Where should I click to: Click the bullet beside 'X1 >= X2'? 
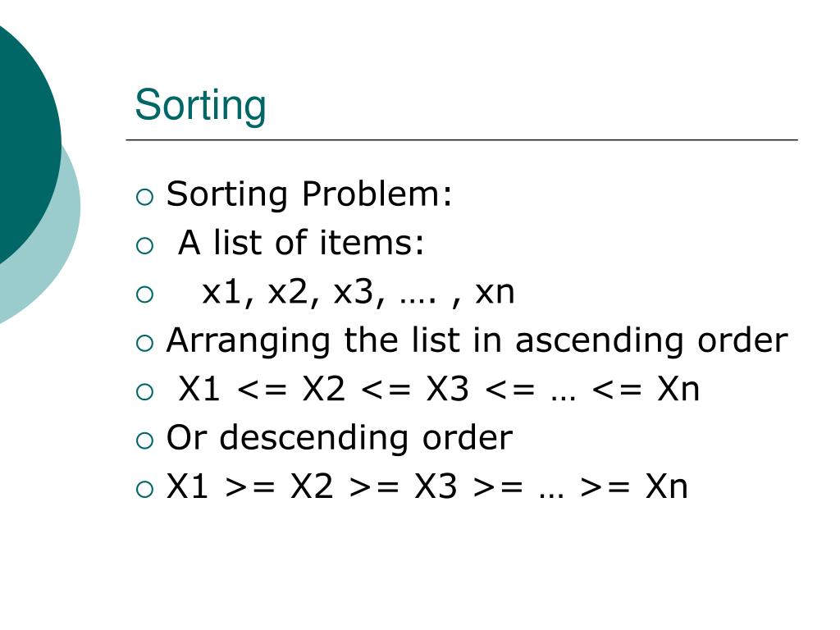[144, 490]
